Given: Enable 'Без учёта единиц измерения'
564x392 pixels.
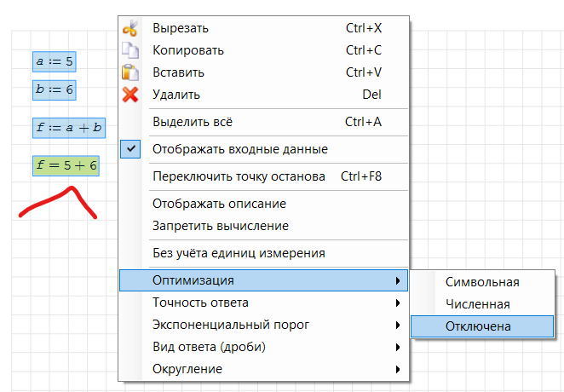Looking at the screenshot, I should click(x=238, y=253).
